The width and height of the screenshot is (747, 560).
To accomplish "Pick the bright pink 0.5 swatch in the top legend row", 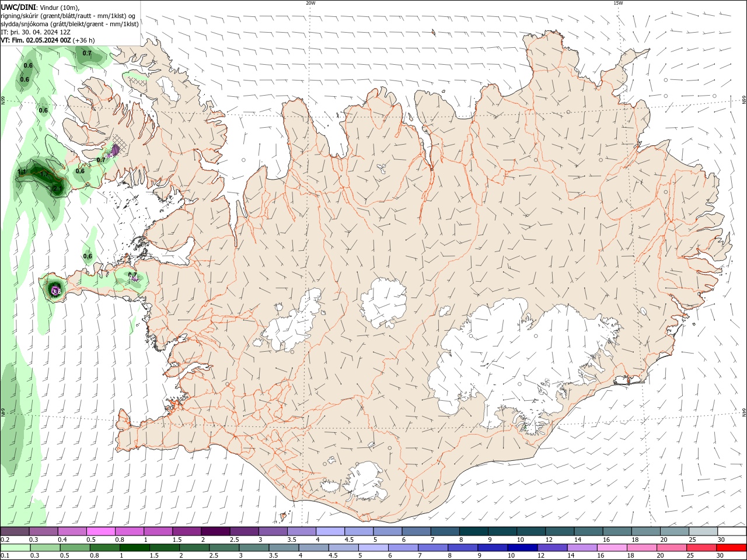I will 100,531.
